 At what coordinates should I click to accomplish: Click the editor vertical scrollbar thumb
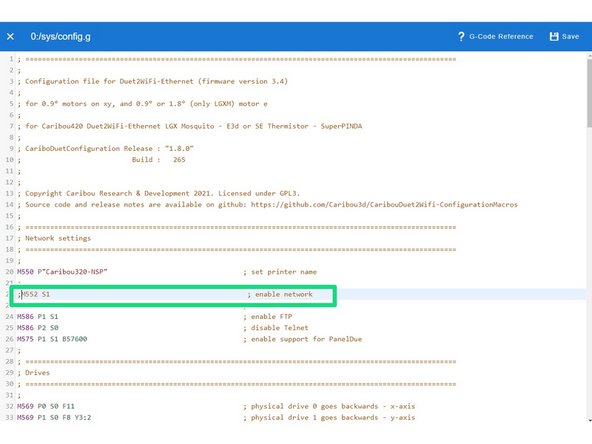589,92
